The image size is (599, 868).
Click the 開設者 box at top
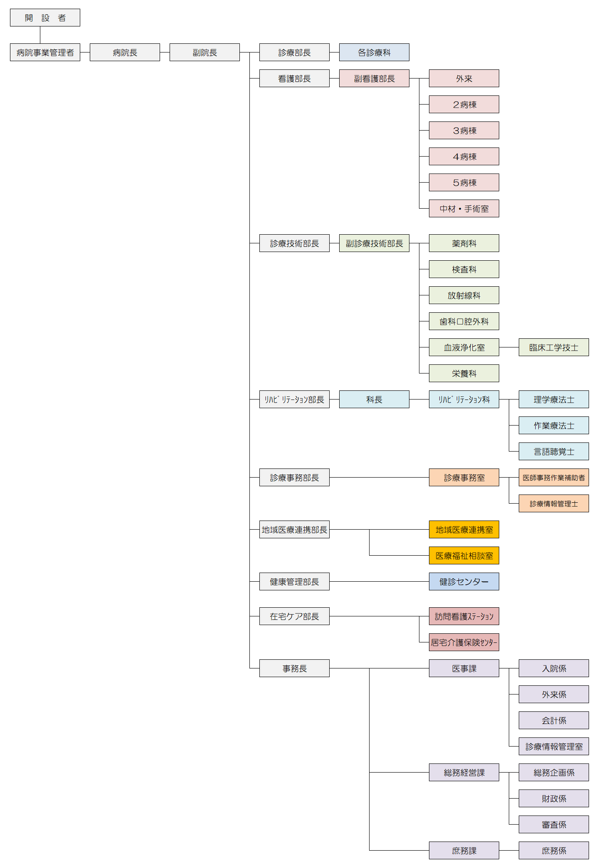[x=45, y=18]
